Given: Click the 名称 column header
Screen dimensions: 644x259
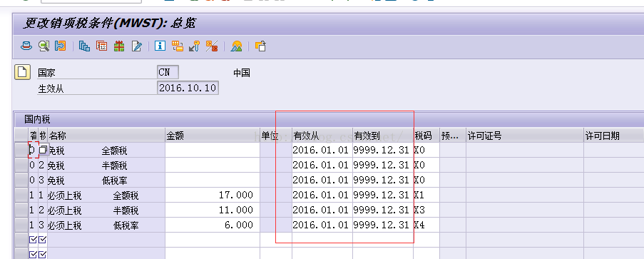Looking at the screenshot, I should [x=106, y=136].
